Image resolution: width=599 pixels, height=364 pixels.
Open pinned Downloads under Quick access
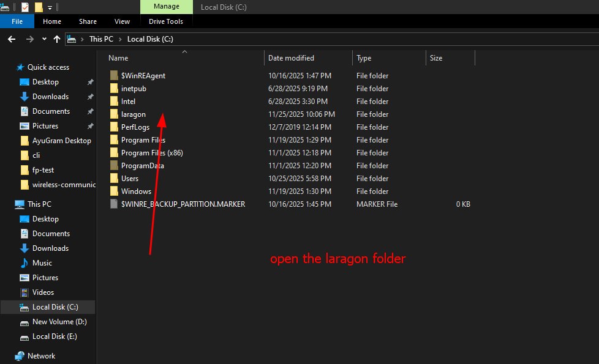tap(50, 97)
